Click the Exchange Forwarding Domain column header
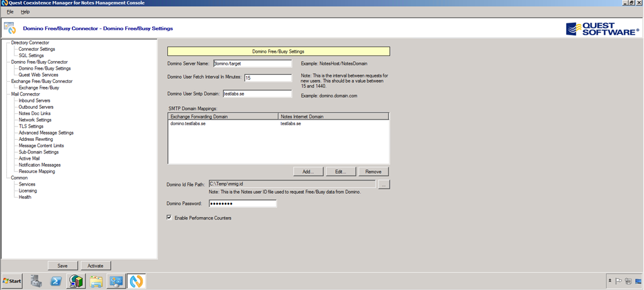Screen dimensions: 644x290 224,116
